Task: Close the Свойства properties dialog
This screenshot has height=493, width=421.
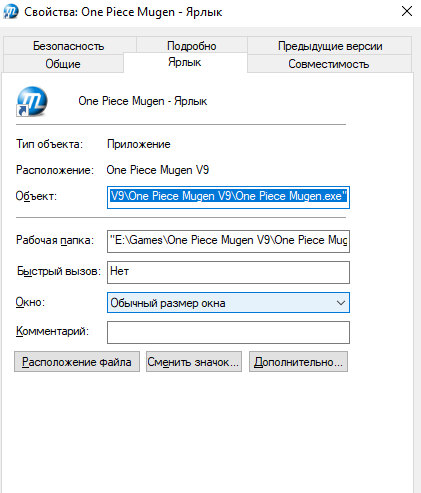Action: 407,12
